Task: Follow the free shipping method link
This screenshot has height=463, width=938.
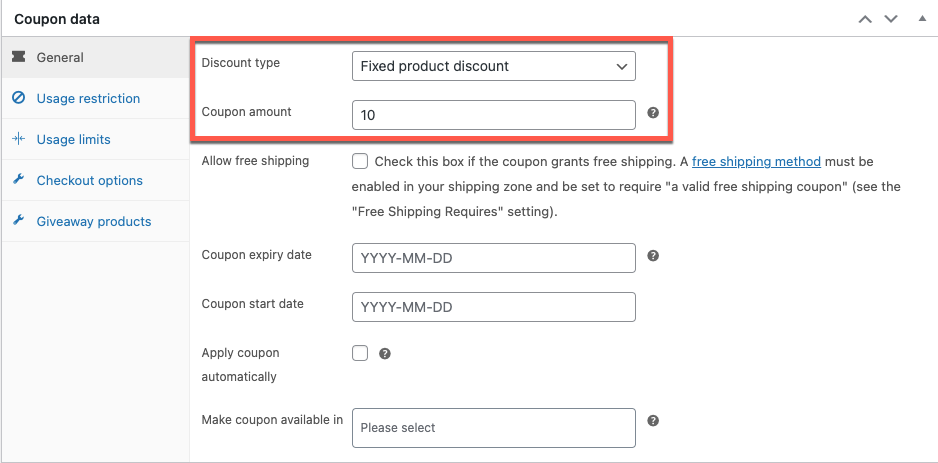Action: coord(756,162)
